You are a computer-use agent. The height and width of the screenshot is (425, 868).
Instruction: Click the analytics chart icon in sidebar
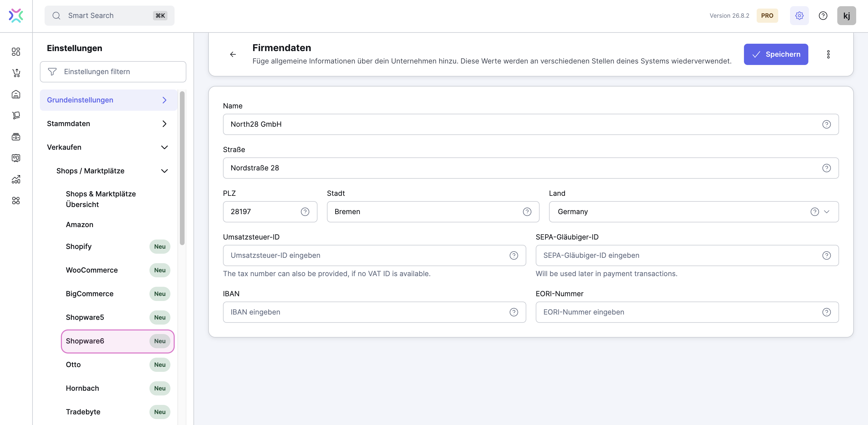tap(16, 179)
